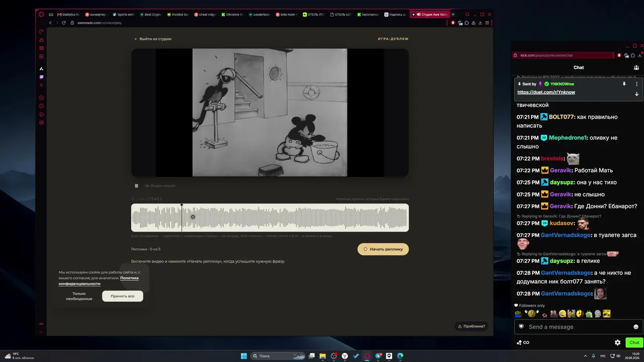Switch to the hackmanual tab

(x=368, y=15)
